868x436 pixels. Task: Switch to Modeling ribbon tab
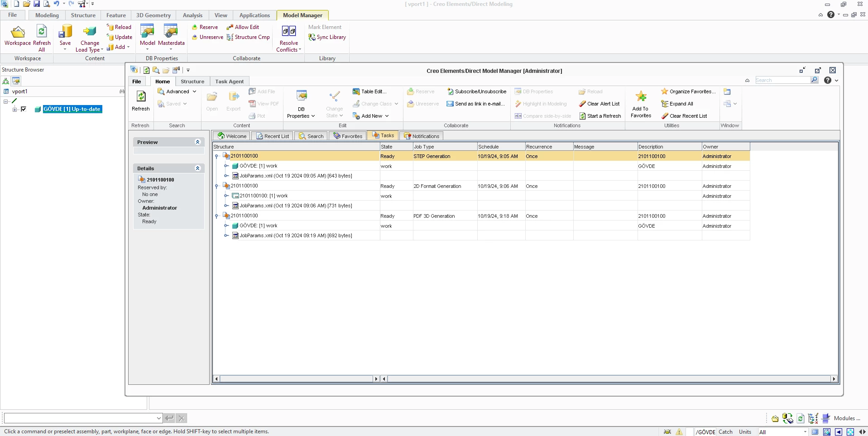tap(47, 15)
